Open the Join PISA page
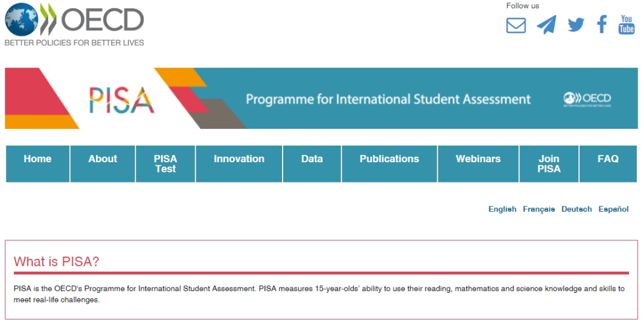This screenshot has width=644, height=325. pyautogui.click(x=549, y=163)
